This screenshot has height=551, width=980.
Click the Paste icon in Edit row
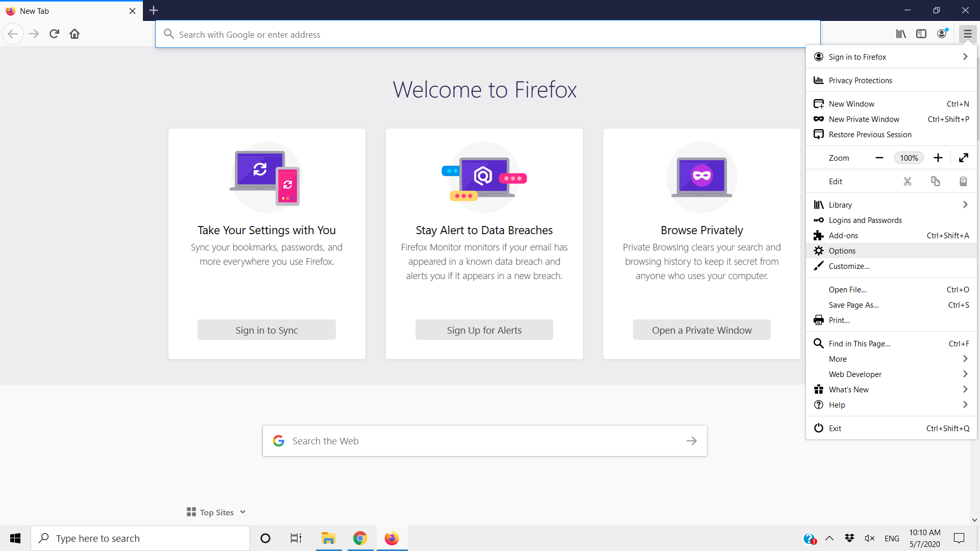pyautogui.click(x=963, y=181)
